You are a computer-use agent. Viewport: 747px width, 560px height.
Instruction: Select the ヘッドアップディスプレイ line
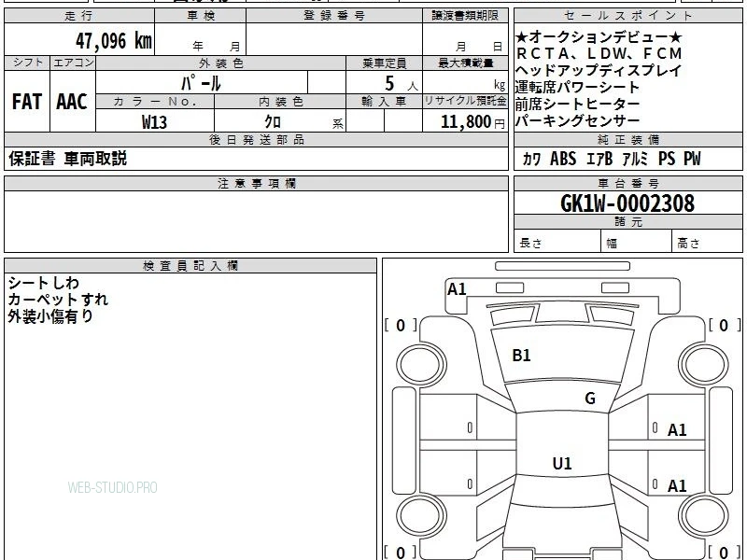(x=599, y=71)
